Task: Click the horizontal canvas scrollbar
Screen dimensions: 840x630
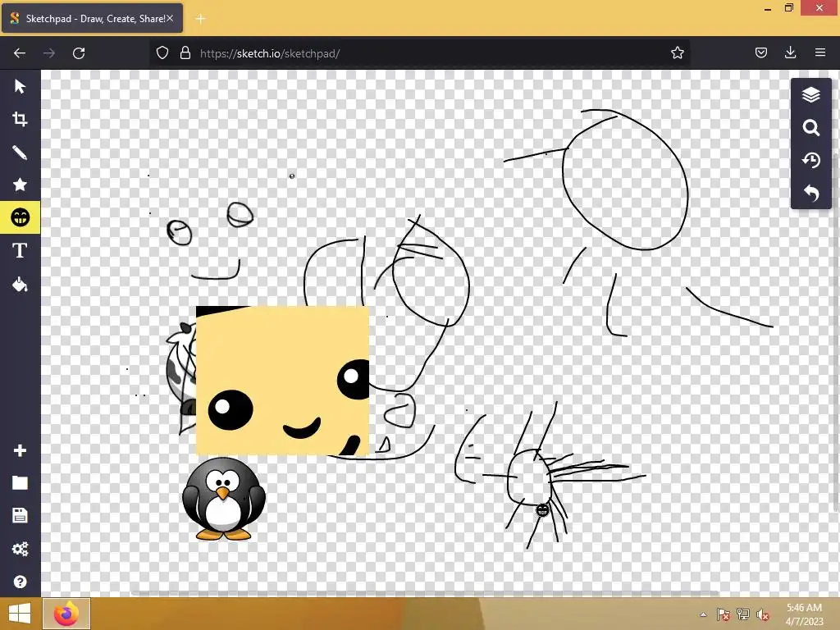Action: (x=423, y=593)
